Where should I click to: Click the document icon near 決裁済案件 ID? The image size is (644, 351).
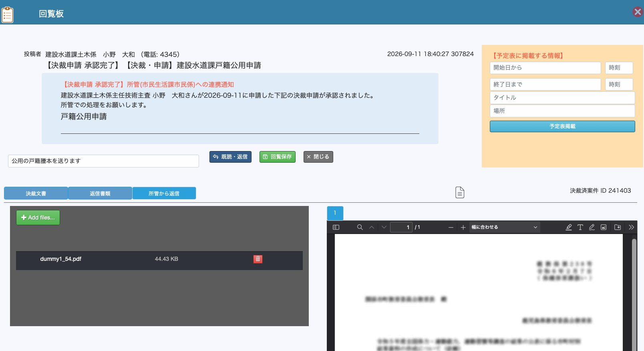click(460, 192)
